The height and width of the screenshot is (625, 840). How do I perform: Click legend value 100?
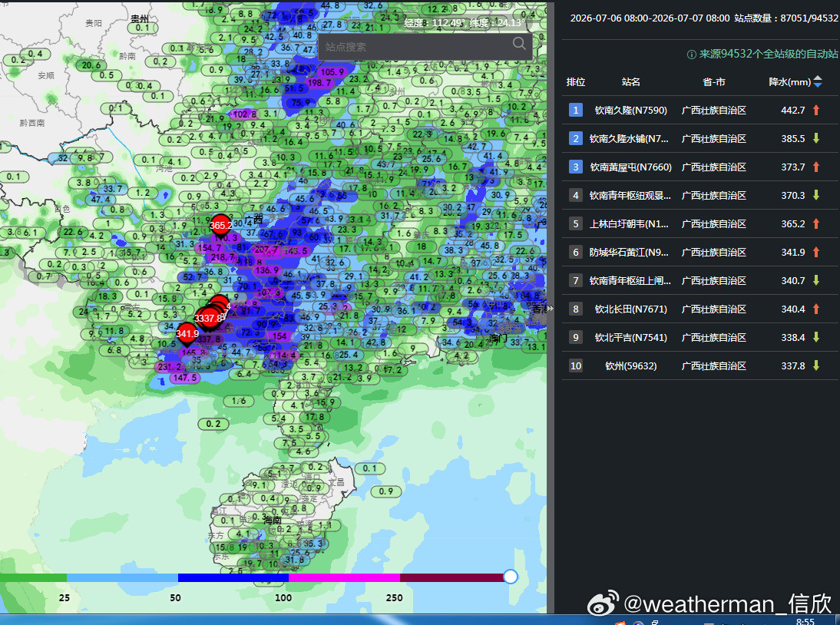[x=283, y=597]
